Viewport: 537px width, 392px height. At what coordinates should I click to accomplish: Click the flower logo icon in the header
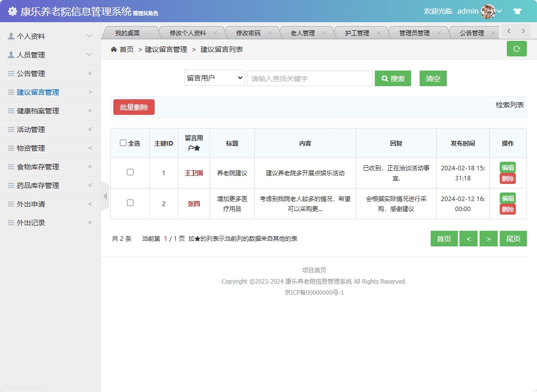coord(12,11)
